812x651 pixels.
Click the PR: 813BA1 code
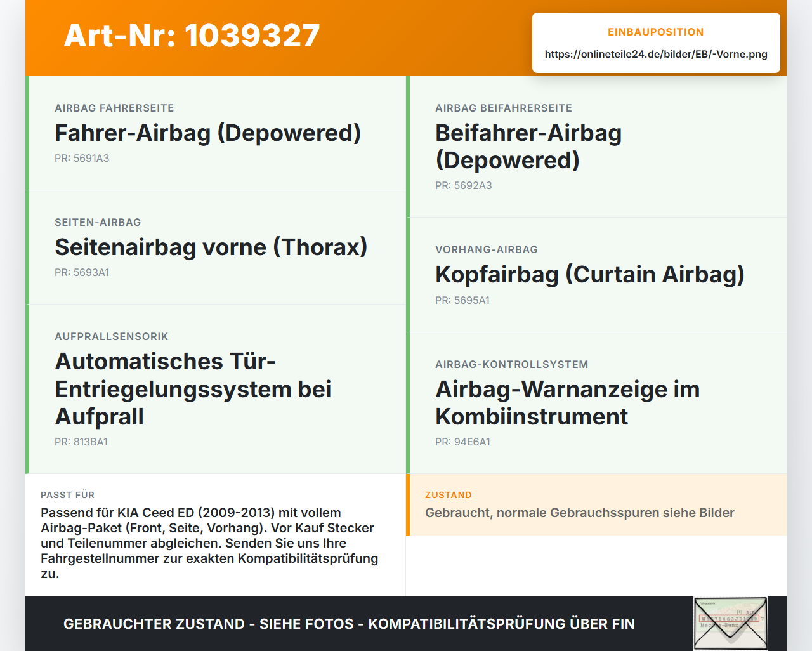pyautogui.click(x=81, y=442)
